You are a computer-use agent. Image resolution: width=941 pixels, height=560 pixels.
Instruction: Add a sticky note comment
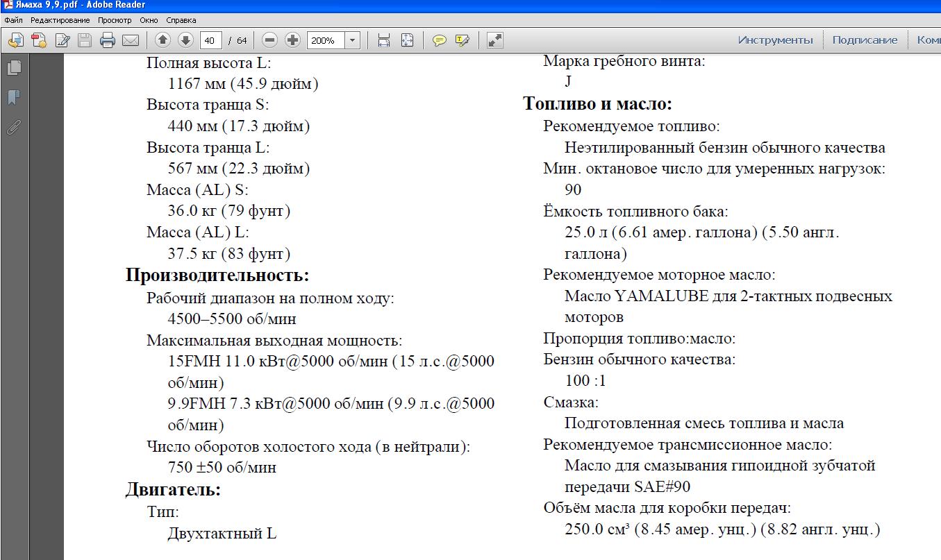coord(440,40)
